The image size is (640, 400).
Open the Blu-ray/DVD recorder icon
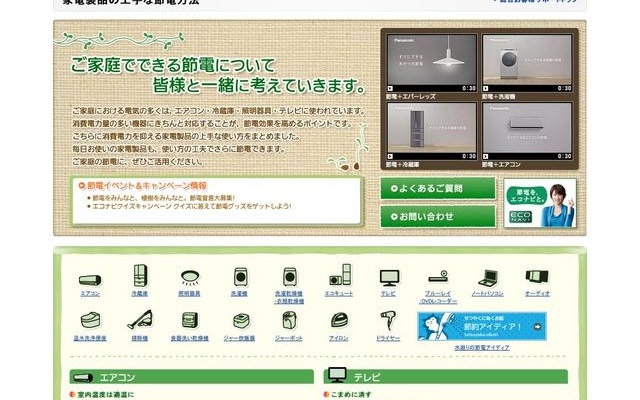[438, 277]
